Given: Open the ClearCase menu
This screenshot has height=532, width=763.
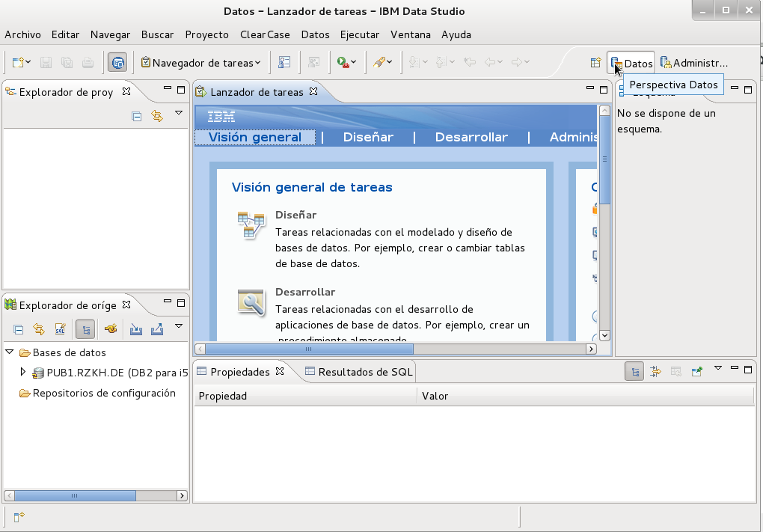Looking at the screenshot, I should 265,34.
